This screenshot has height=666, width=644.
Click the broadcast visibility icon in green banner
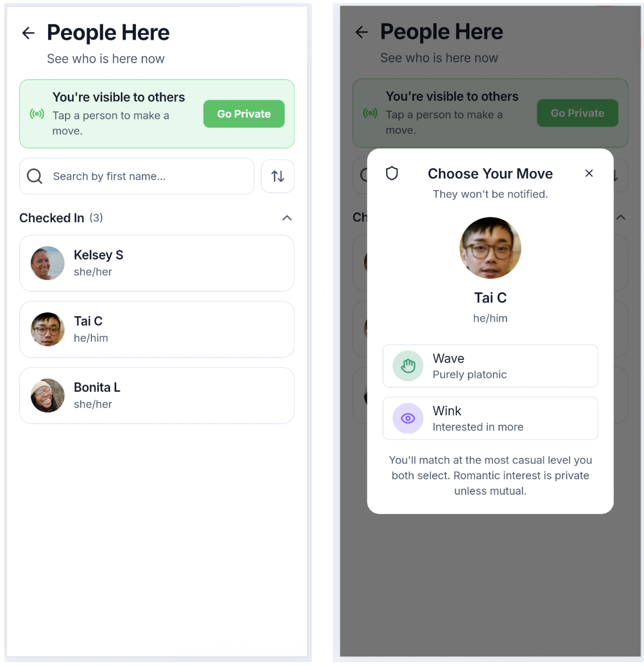(x=37, y=114)
